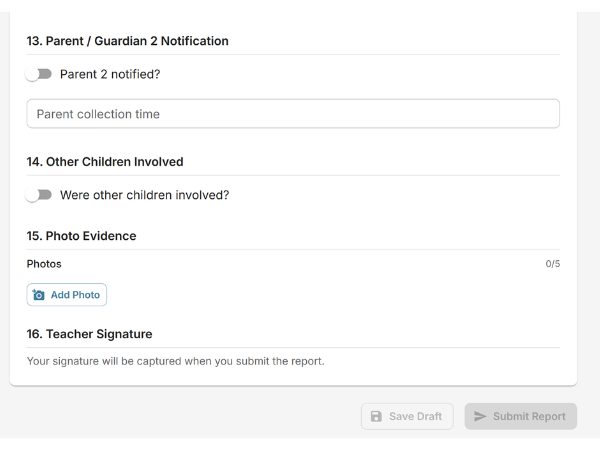Click the Teacher Signature section heading

coord(99,334)
